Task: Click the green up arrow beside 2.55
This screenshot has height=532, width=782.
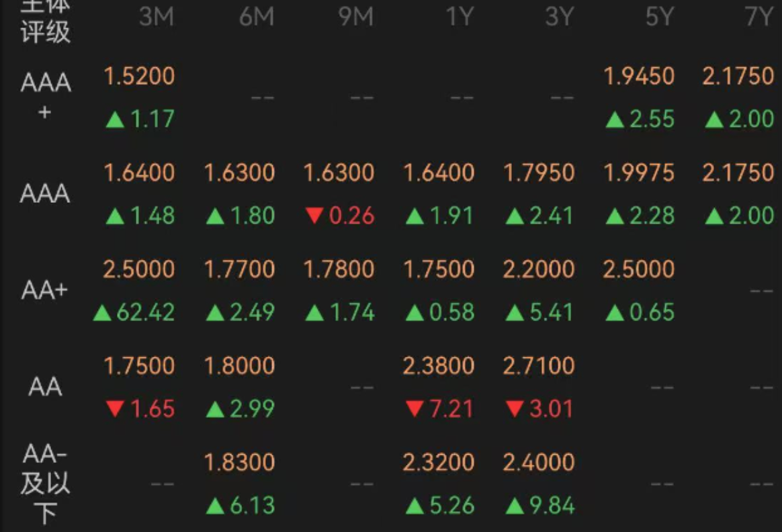Action: pos(615,120)
